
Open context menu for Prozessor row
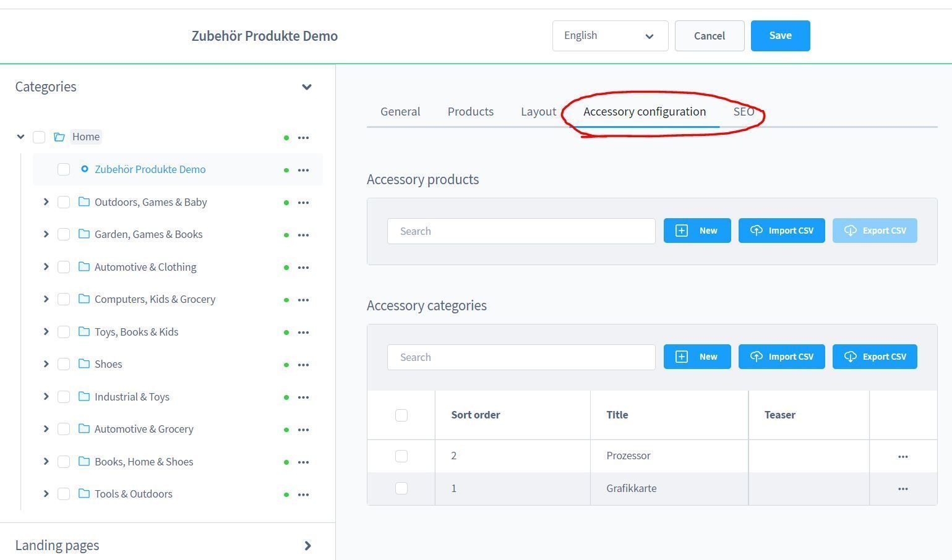pyautogui.click(x=903, y=457)
